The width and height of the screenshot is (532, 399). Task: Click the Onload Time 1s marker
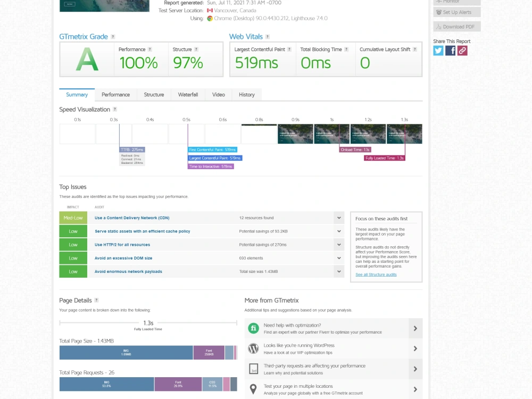click(x=355, y=149)
